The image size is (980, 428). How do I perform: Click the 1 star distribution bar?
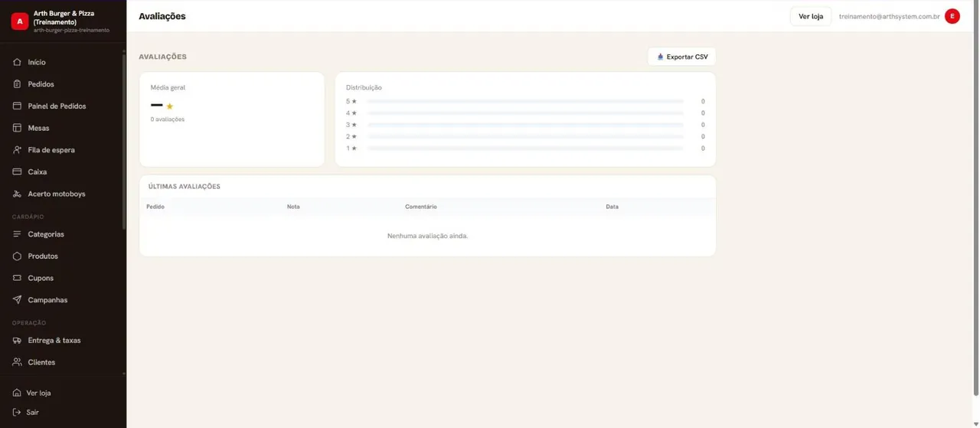[525, 149]
